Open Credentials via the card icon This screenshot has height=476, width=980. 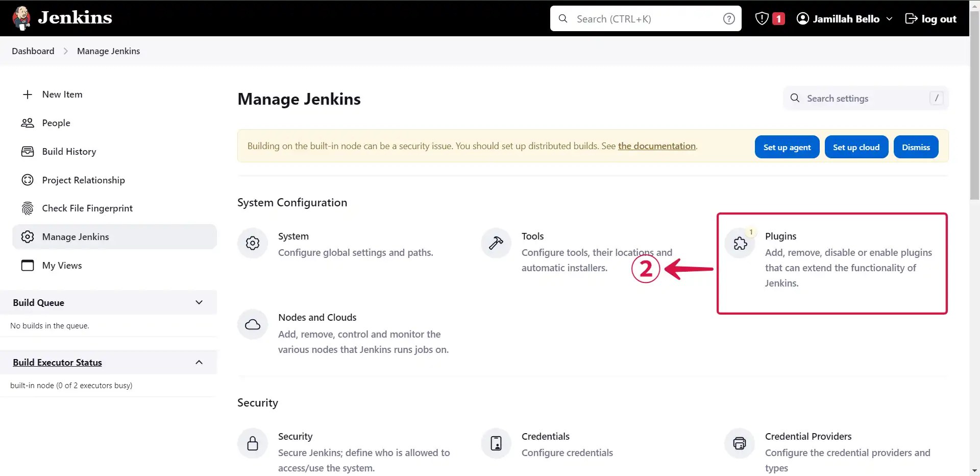click(496, 443)
